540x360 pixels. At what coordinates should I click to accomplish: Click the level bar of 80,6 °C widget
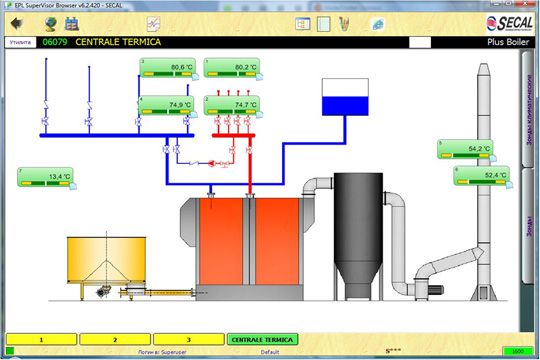[167, 74]
